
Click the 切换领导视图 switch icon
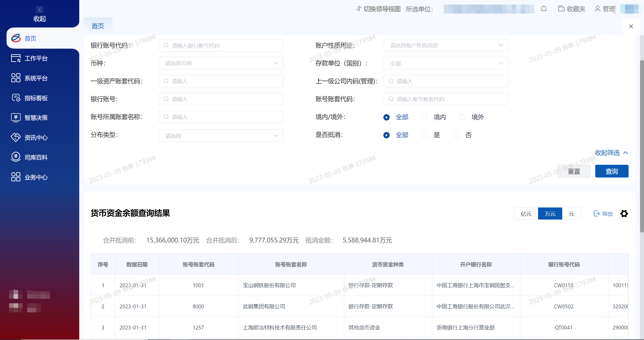coord(359,9)
